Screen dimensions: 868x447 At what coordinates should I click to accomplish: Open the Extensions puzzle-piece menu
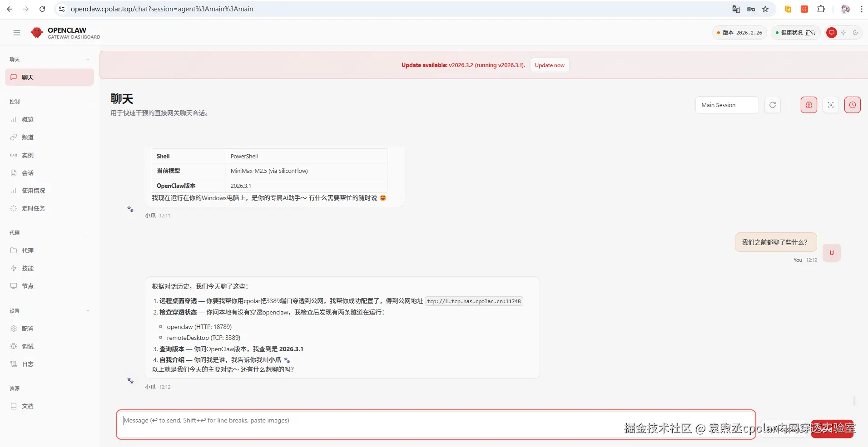pos(821,9)
